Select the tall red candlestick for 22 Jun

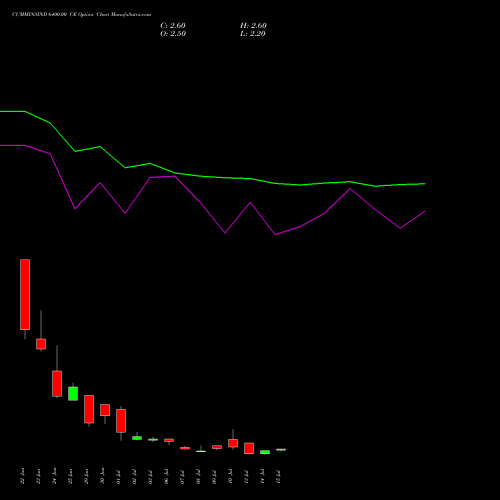[25, 295]
